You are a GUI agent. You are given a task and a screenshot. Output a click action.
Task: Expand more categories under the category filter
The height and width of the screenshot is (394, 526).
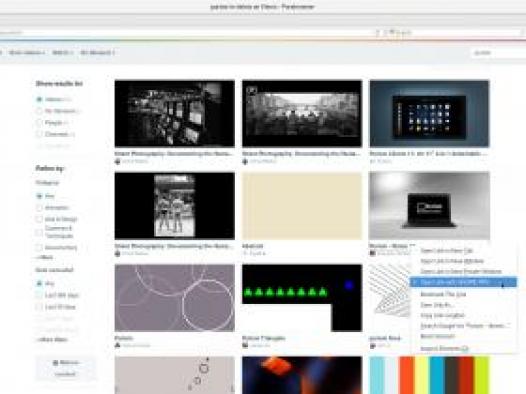(x=45, y=257)
